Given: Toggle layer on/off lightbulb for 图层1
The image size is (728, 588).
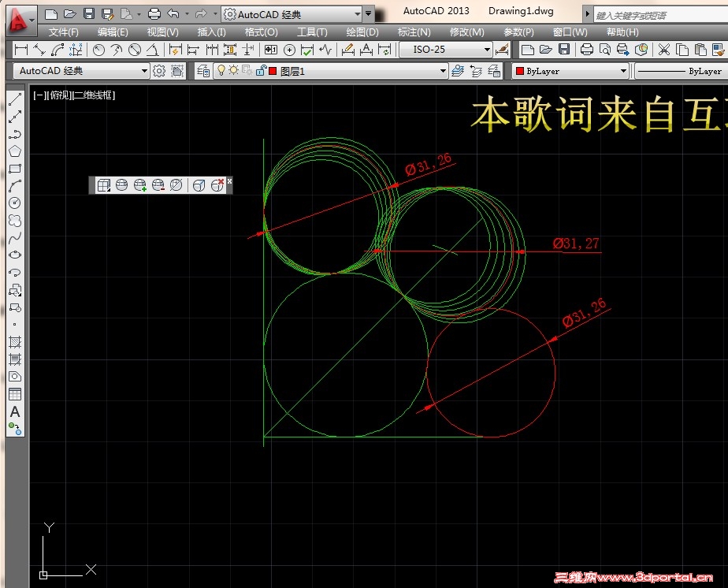Looking at the screenshot, I should (x=221, y=71).
